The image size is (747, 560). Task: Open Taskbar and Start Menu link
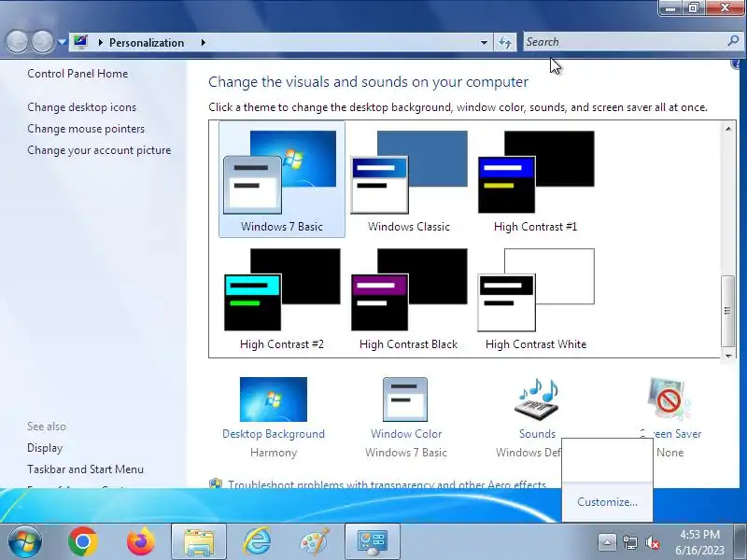(85, 469)
